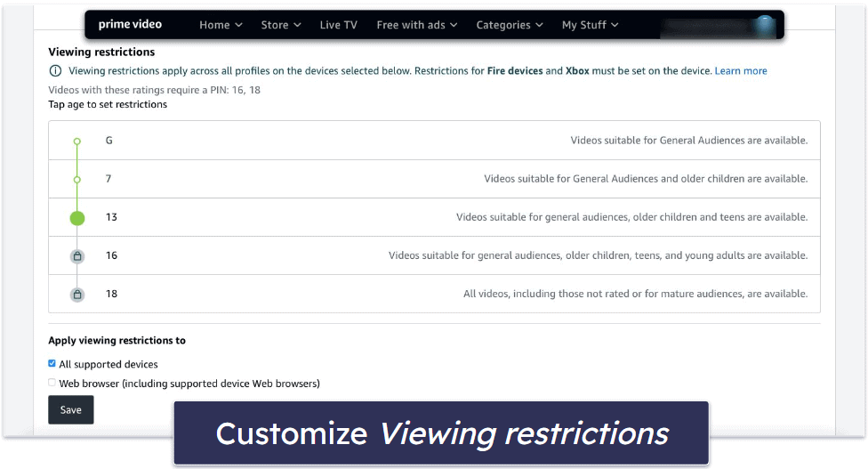Select the 18 rating row
This screenshot has width=868, height=469.
point(434,295)
